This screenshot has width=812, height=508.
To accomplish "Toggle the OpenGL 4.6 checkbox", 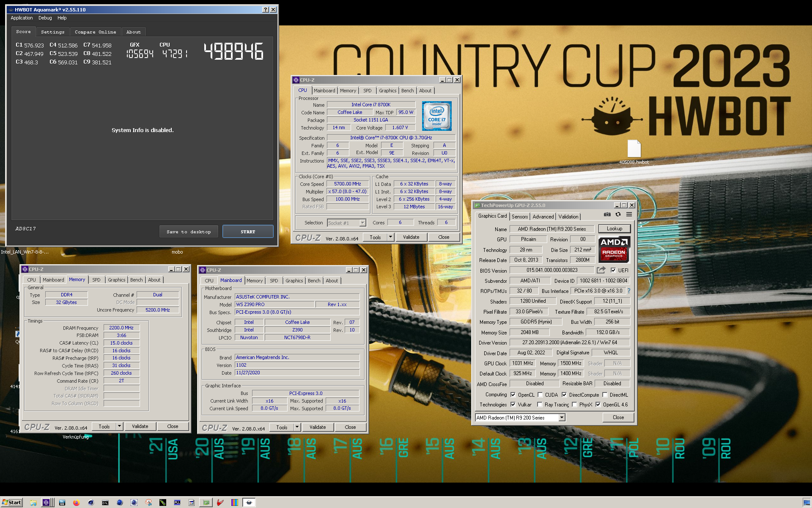I will (x=598, y=404).
